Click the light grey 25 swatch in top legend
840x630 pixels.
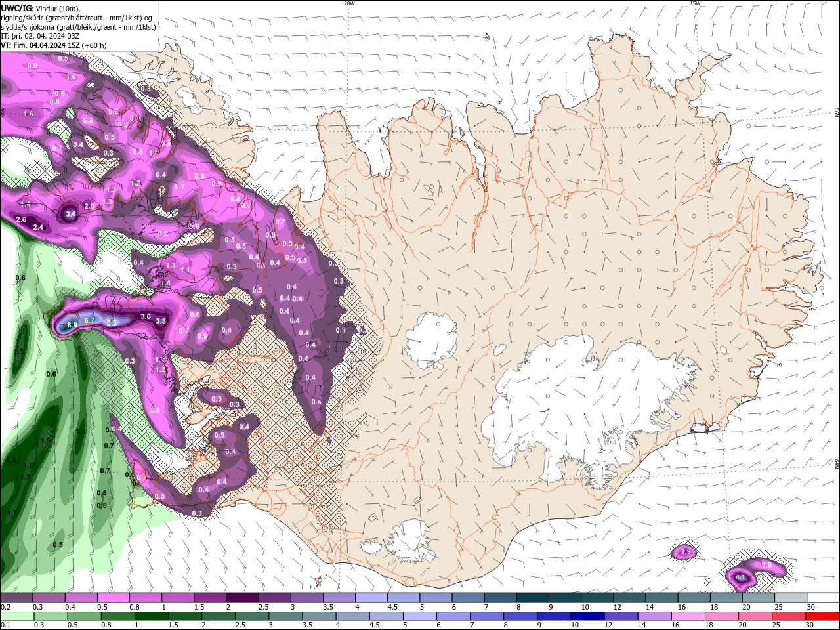click(791, 598)
